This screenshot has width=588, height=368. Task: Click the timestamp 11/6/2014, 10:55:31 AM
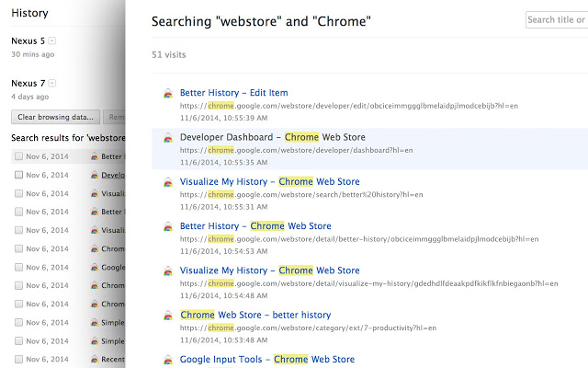pos(224,207)
